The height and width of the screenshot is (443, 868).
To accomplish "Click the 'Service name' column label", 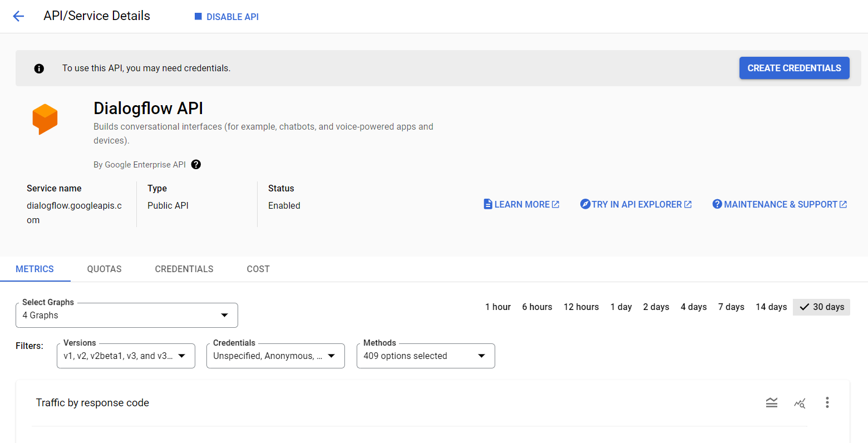I will point(54,188).
